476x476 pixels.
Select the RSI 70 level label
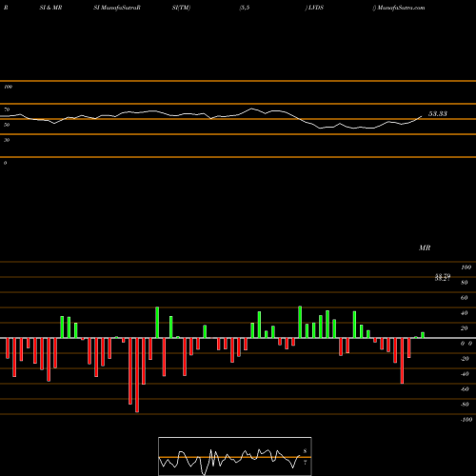click(x=7, y=109)
